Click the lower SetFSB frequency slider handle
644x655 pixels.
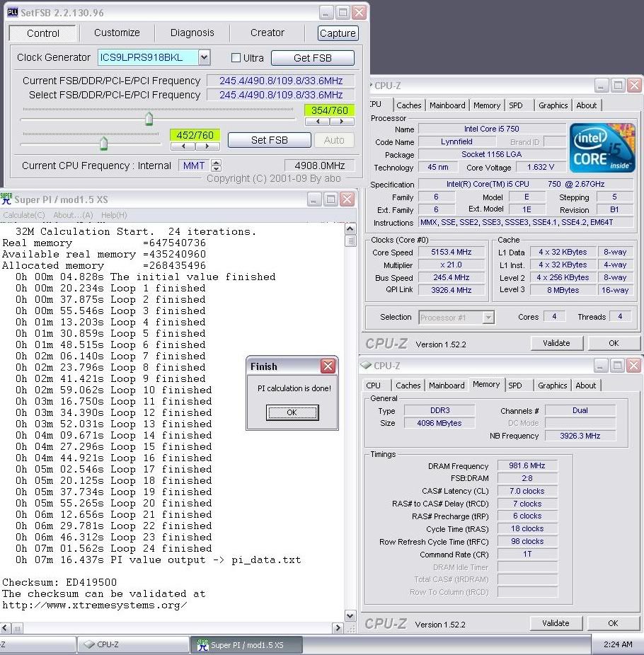(x=103, y=144)
